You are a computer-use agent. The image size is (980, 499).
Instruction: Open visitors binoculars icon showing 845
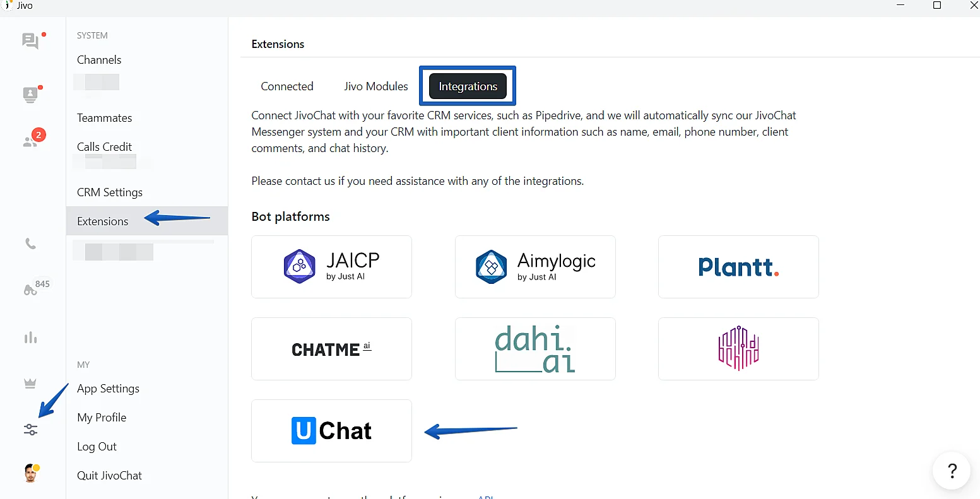pyautogui.click(x=30, y=290)
